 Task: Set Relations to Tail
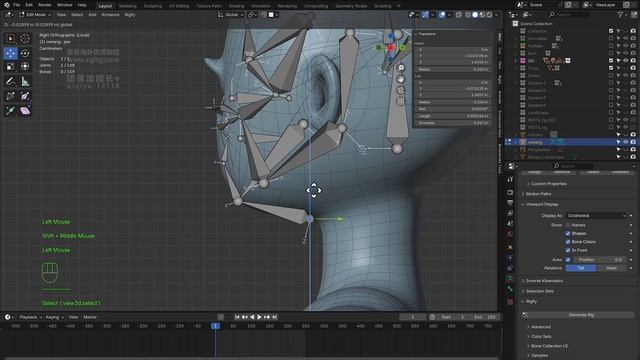581,268
